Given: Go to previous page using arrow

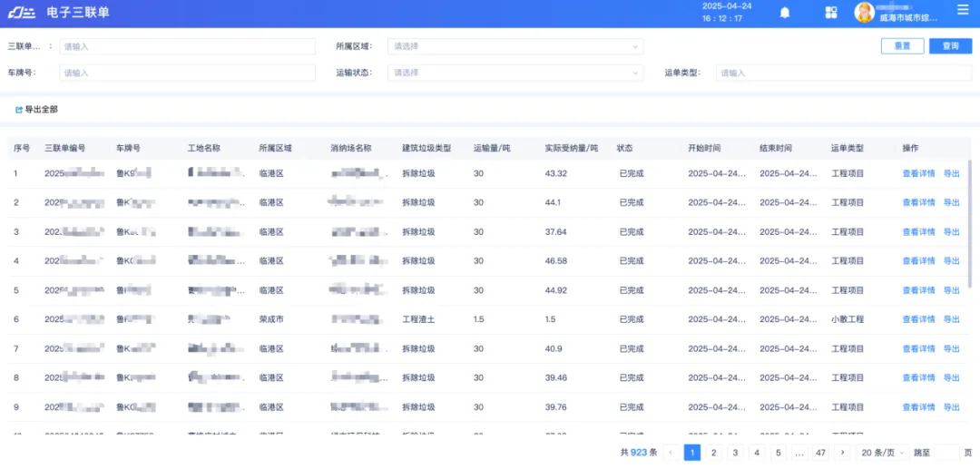Looking at the screenshot, I should tap(671, 452).
